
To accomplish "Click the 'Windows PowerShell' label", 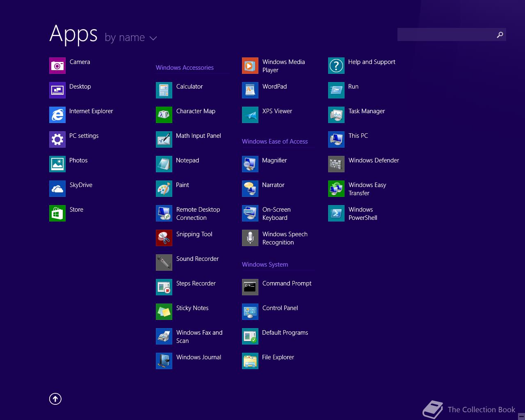I will click(363, 214).
